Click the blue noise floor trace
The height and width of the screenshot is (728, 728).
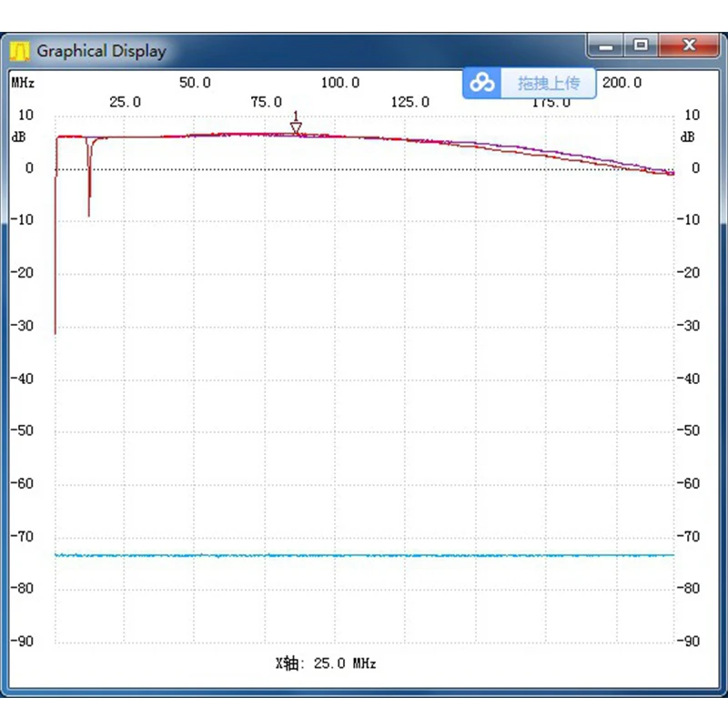365,555
